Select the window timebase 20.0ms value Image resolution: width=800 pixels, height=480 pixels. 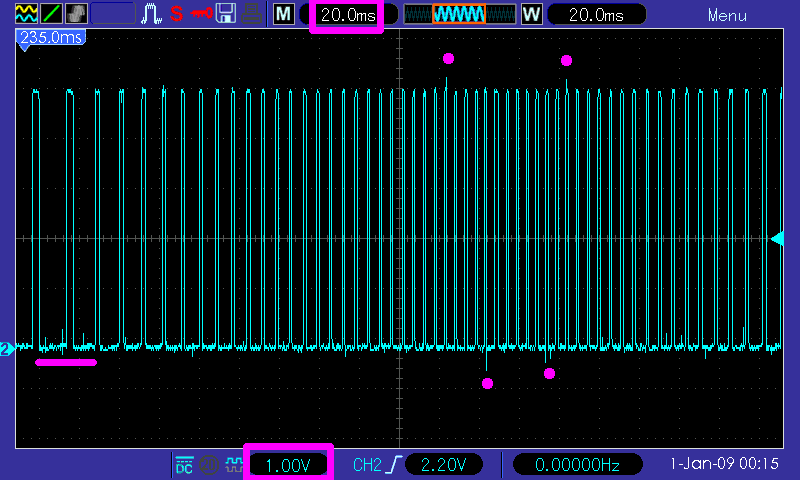pyautogui.click(x=596, y=15)
